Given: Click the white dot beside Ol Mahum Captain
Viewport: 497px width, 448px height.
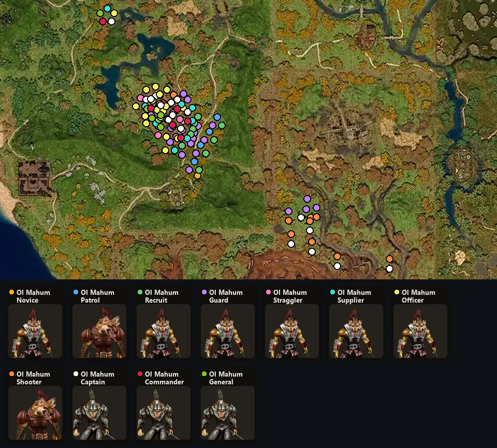Looking at the screenshot, I should click(76, 374).
